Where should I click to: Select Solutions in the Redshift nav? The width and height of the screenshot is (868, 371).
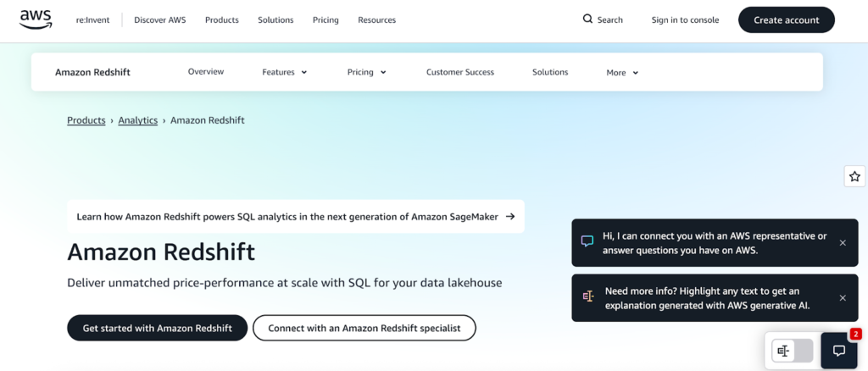tap(550, 72)
